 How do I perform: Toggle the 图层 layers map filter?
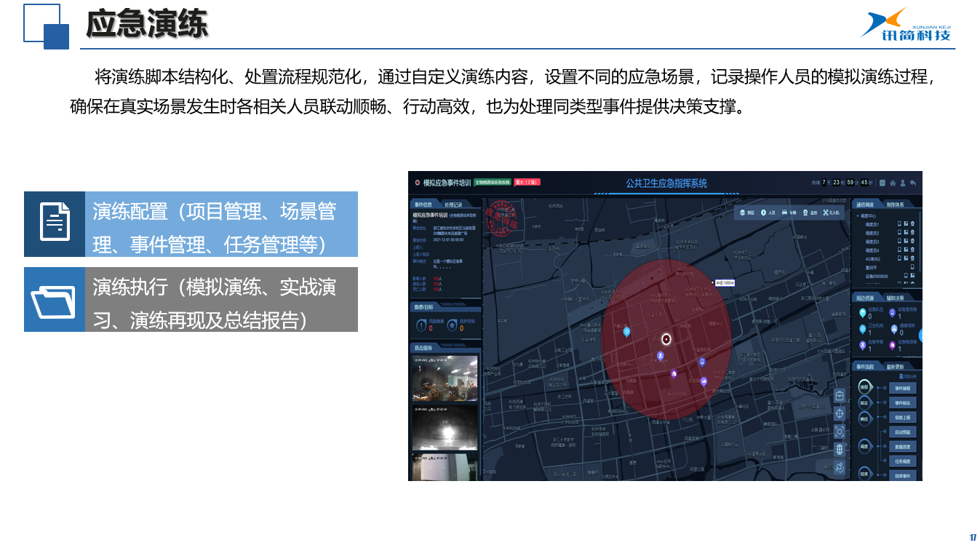tap(747, 213)
